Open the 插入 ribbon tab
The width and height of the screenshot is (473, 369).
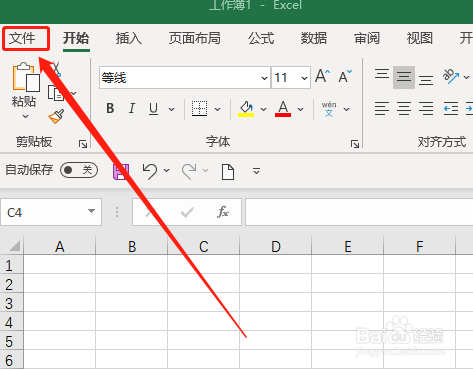[129, 38]
